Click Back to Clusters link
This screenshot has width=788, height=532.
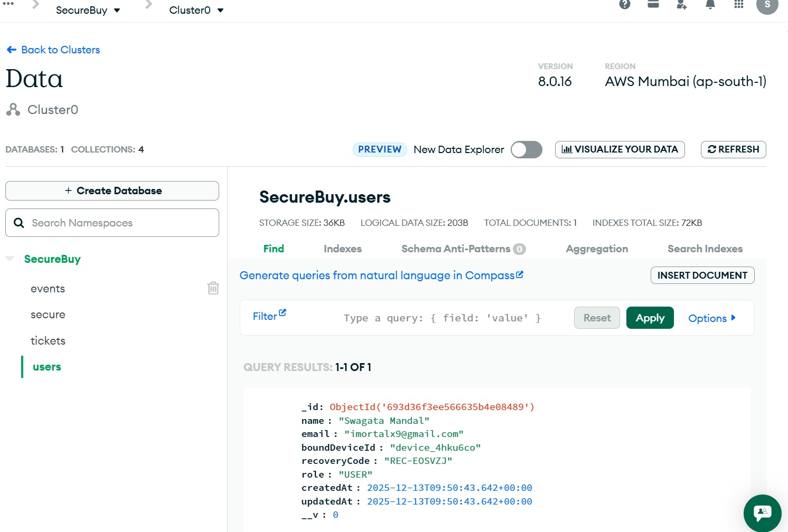coord(53,50)
